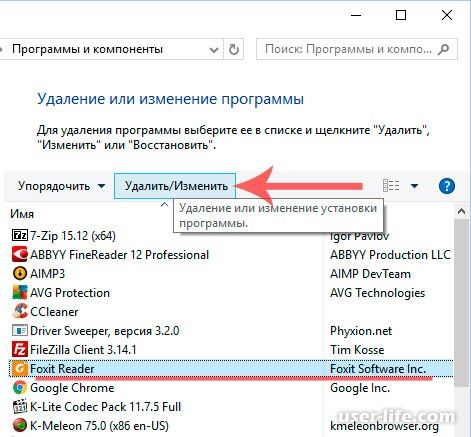Click the AVG Protection icon
The image size is (471, 437).
[20, 292]
